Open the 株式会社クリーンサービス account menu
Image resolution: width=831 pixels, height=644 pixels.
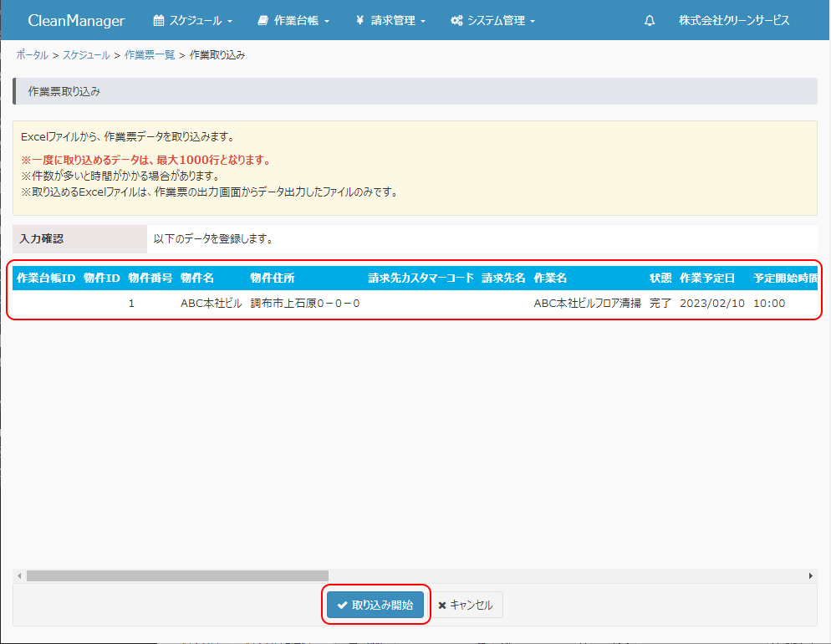[733, 21]
